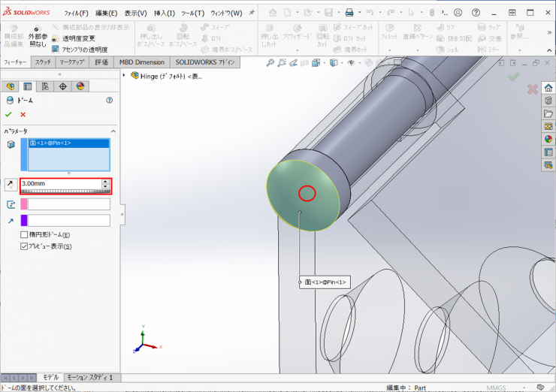Open the PropertyManager tab icon
The width and height of the screenshot is (556, 392).
pyautogui.click(x=28, y=87)
